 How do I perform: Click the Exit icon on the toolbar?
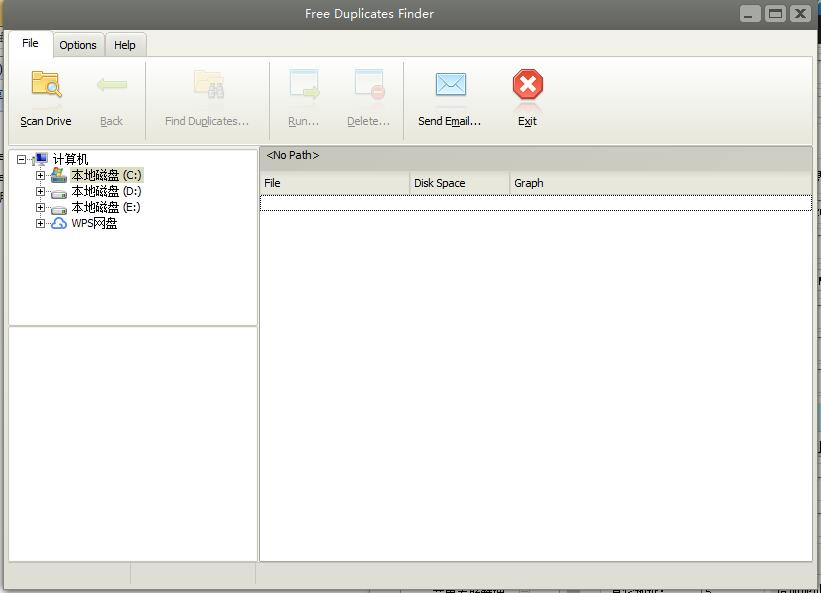point(527,85)
